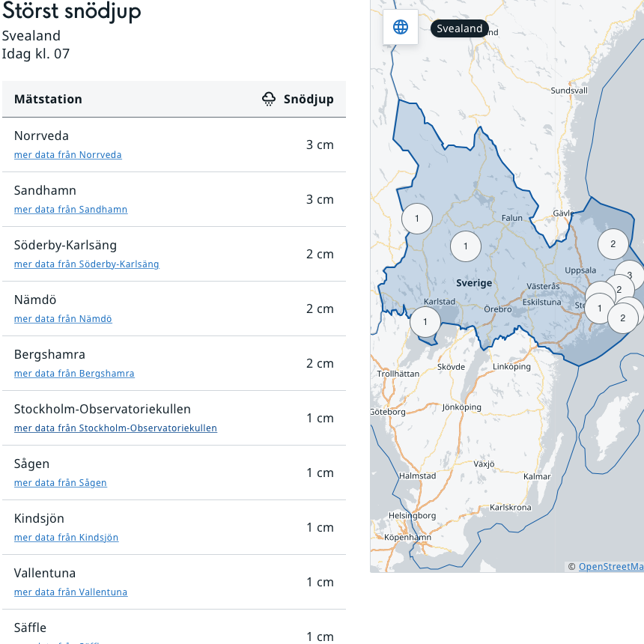Click the snow cloud icon beside Snödjup
The width and height of the screenshot is (644, 644).
269,99
